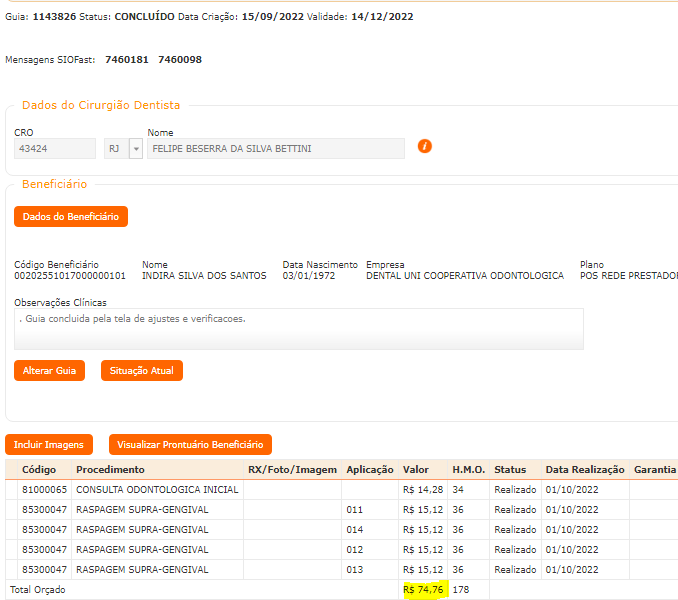Click the Dados do Beneficiário button
The width and height of the screenshot is (678, 600).
click(x=71, y=217)
